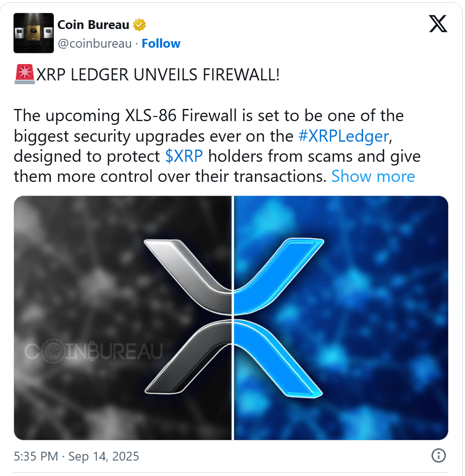This screenshot has height=476, width=465.
Task: Open the #XRPLedger hashtag
Action: click(343, 136)
